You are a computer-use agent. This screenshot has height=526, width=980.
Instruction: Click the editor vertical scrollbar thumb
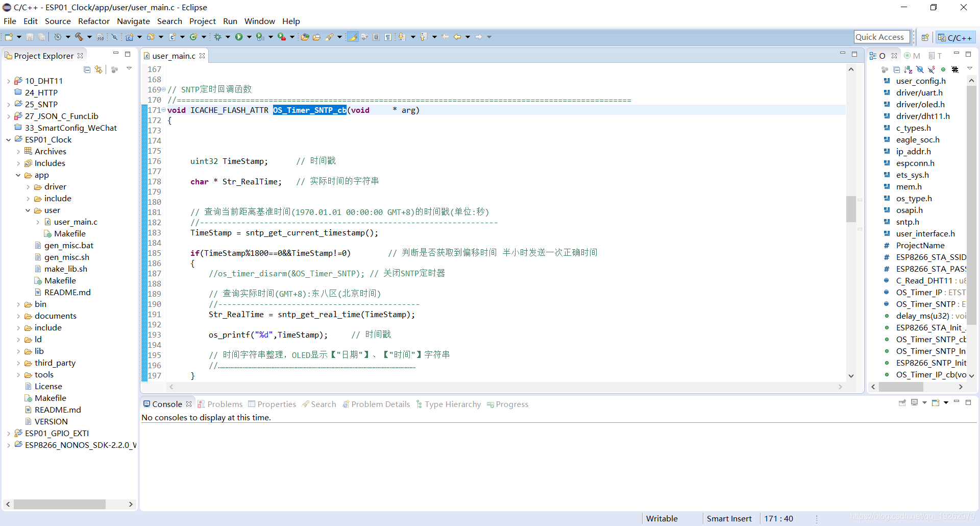tap(851, 209)
